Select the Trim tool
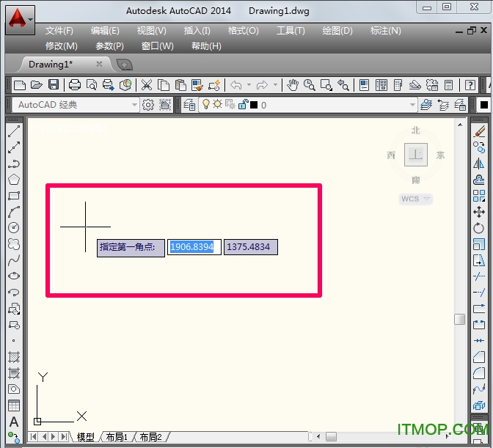This screenshot has width=493, height=448. tap(479, 276)
